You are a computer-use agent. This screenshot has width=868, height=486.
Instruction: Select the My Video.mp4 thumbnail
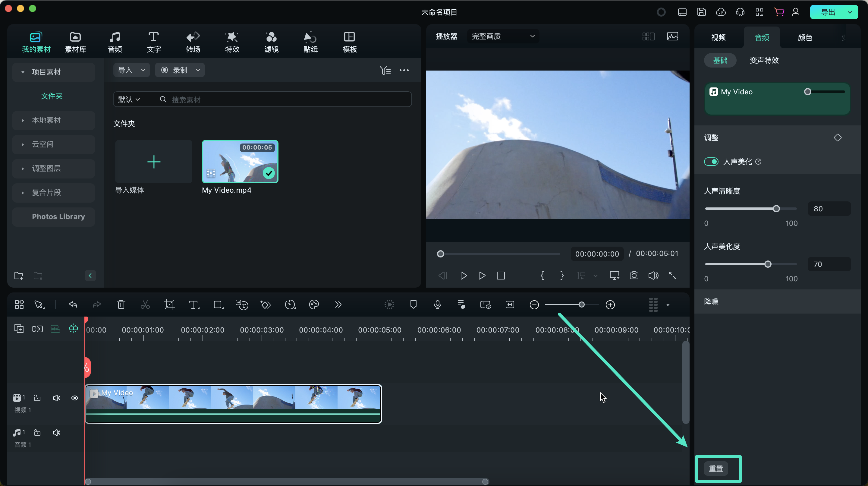(x=240, y=162)
